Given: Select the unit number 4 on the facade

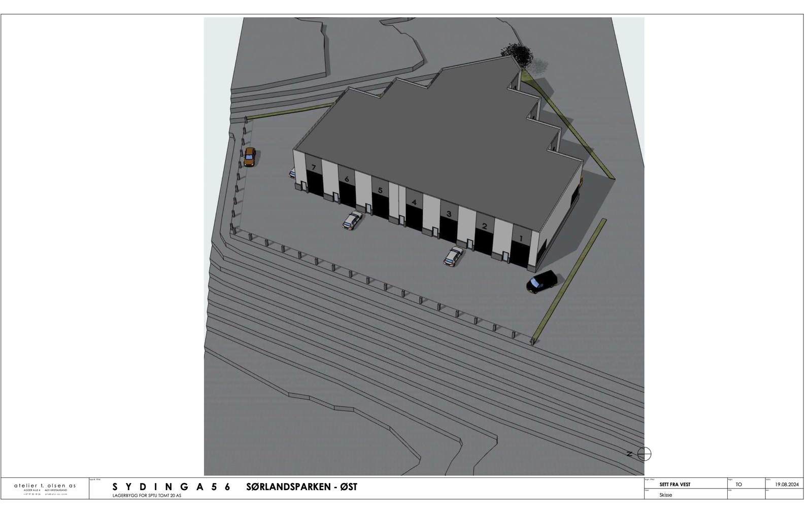Looking at the screenshot, I should click(414, 202).
